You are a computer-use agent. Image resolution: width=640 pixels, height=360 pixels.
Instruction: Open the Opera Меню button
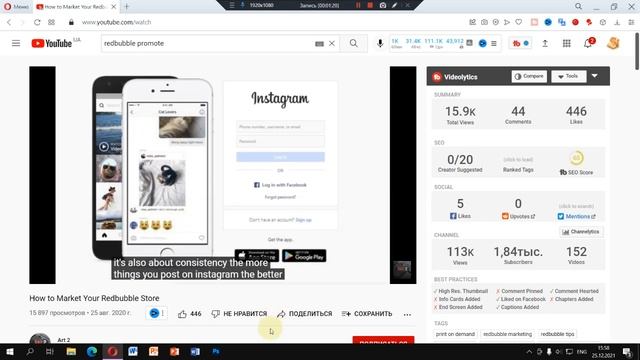tap(16, 7)
